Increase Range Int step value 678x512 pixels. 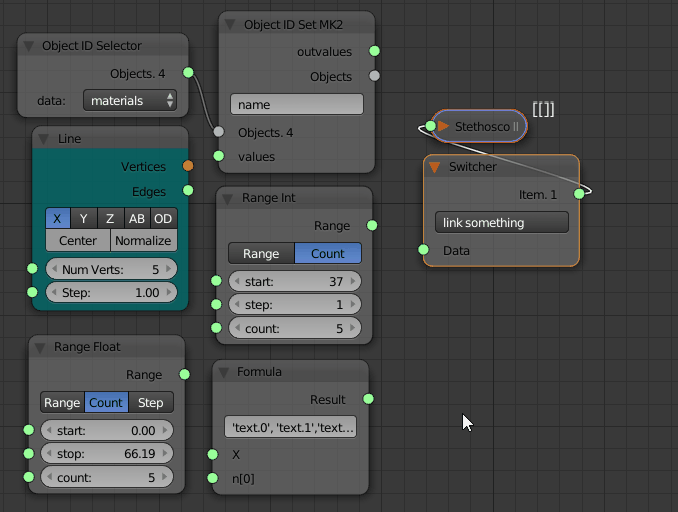pos(353,304)
